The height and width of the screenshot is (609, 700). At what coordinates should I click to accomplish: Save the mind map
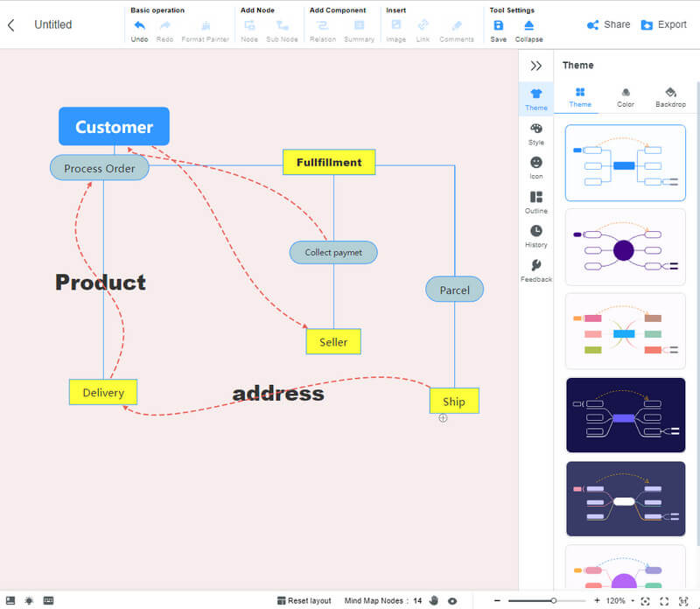[x=498, y=28]
